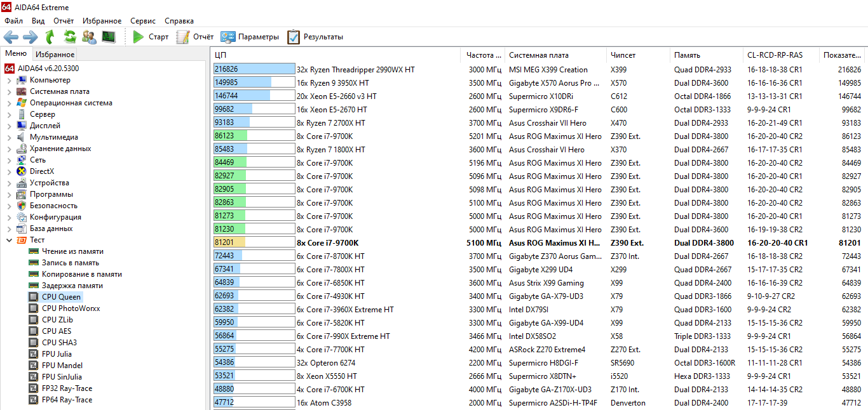
Task: Sort by the Память column header
Action: point(706,55)
